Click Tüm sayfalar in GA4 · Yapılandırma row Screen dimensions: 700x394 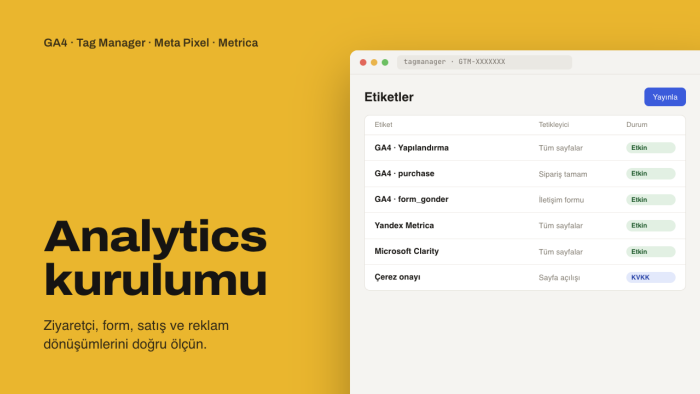pyautogui.click(x=560, y=148)
